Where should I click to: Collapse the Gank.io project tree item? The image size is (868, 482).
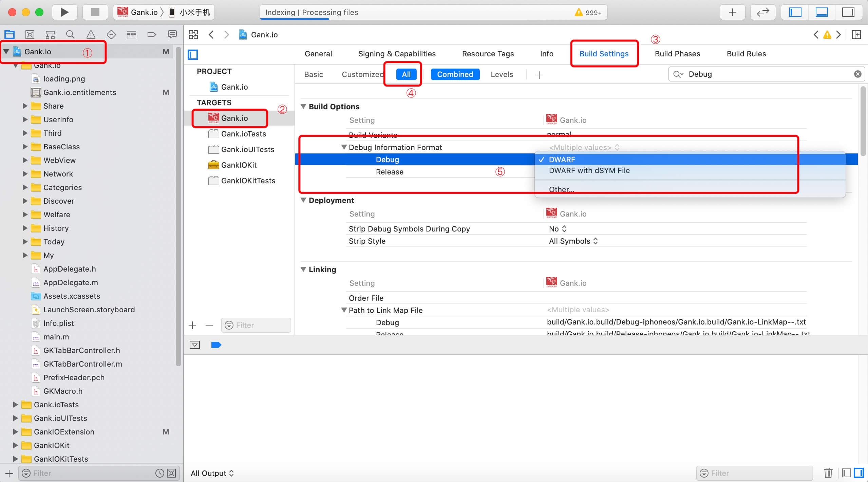5,51
